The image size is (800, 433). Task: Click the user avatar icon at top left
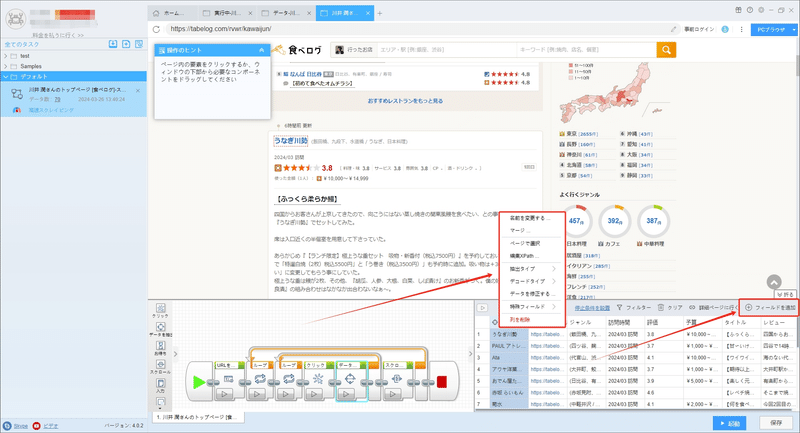(x=15, y=19)
